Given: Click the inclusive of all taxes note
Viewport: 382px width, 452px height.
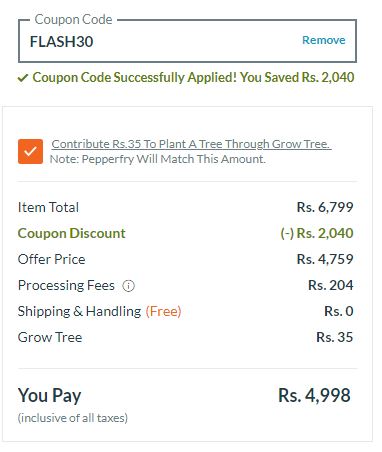Looking at the screenshot, I should click(73, 418).
